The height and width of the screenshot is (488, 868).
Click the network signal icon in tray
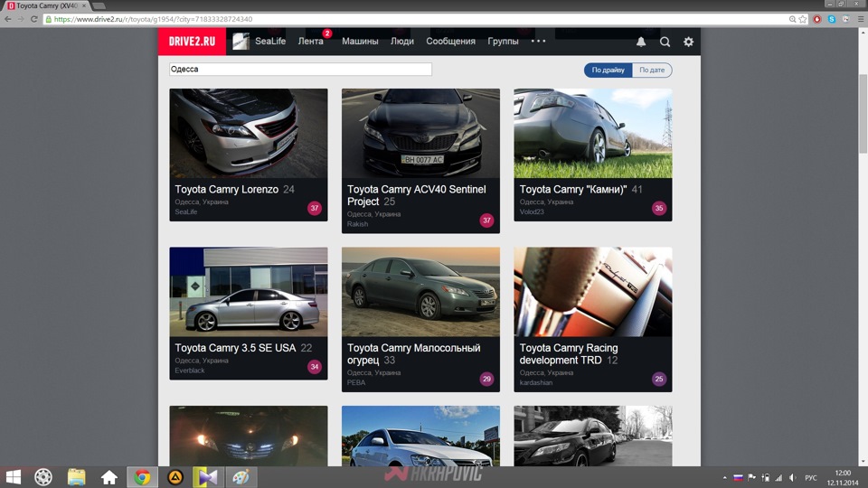coord(778,477)
